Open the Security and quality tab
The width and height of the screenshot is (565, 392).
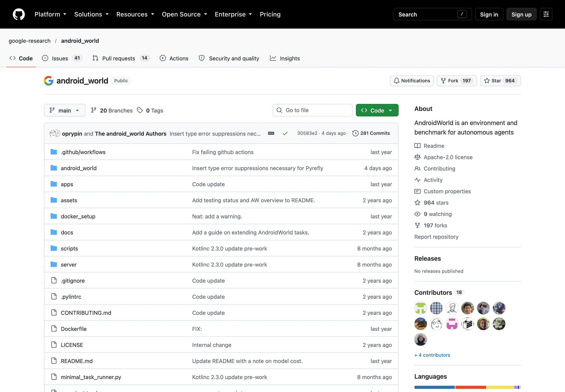point(229,58)
